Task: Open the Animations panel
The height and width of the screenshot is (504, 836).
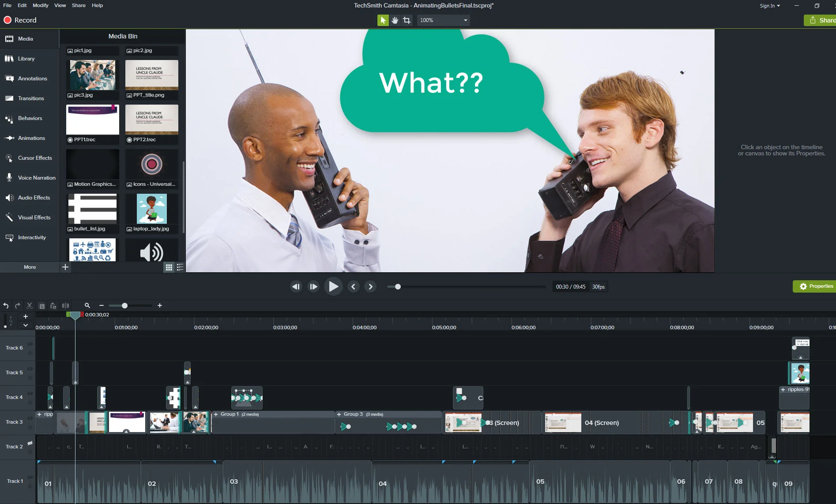Action: click(x=29, y=138)
